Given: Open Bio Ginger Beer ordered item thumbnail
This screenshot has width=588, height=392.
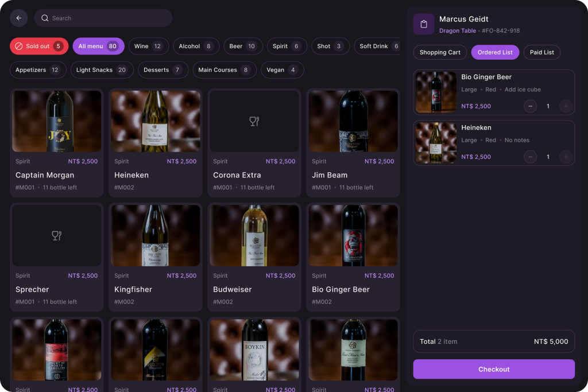Looking at the screenshot, I should coord(436,92).
